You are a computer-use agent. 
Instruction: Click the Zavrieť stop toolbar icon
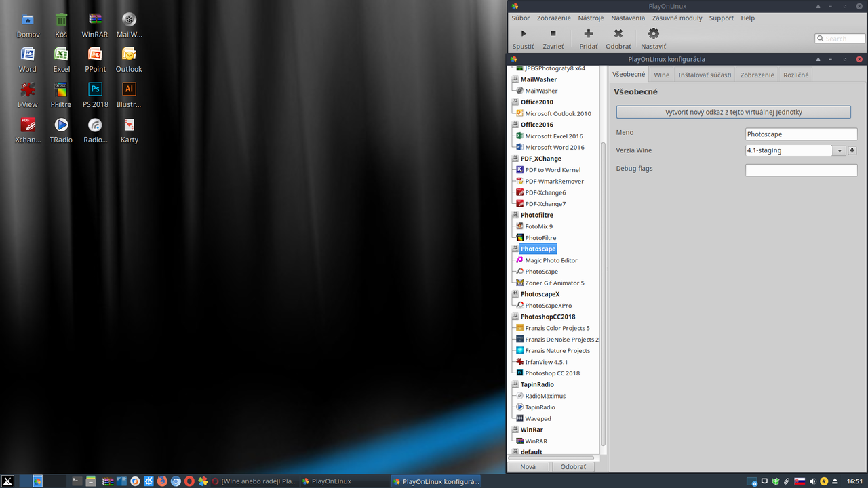pos(553,33)
